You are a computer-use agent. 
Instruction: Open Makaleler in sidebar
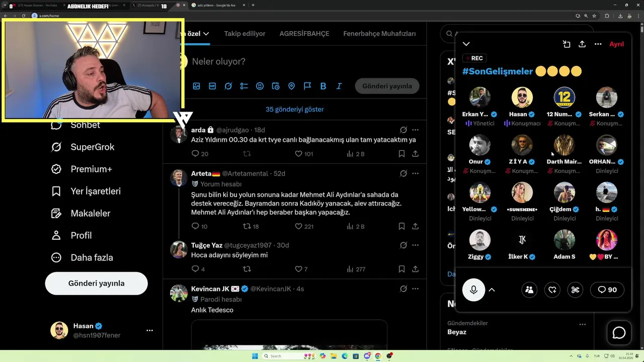click(x=82, y=213)
